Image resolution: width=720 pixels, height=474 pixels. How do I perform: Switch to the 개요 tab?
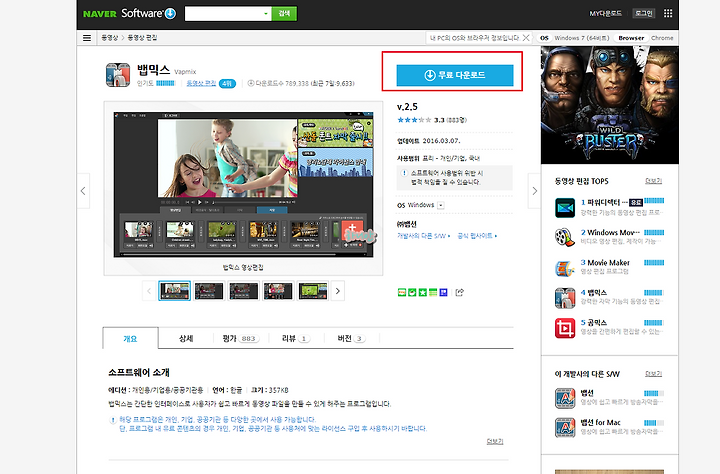130,339
